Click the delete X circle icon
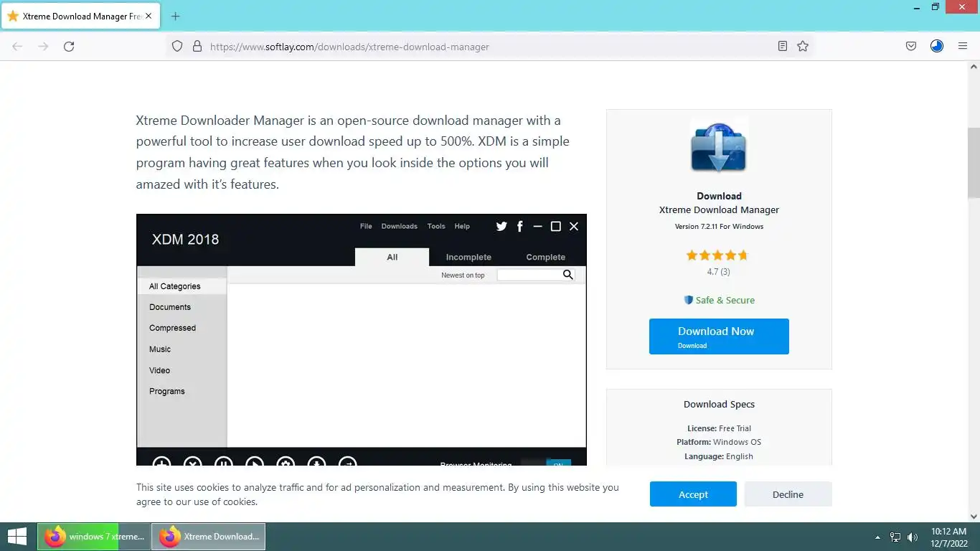The image size is (980, 551). click(x=192, y=461)
